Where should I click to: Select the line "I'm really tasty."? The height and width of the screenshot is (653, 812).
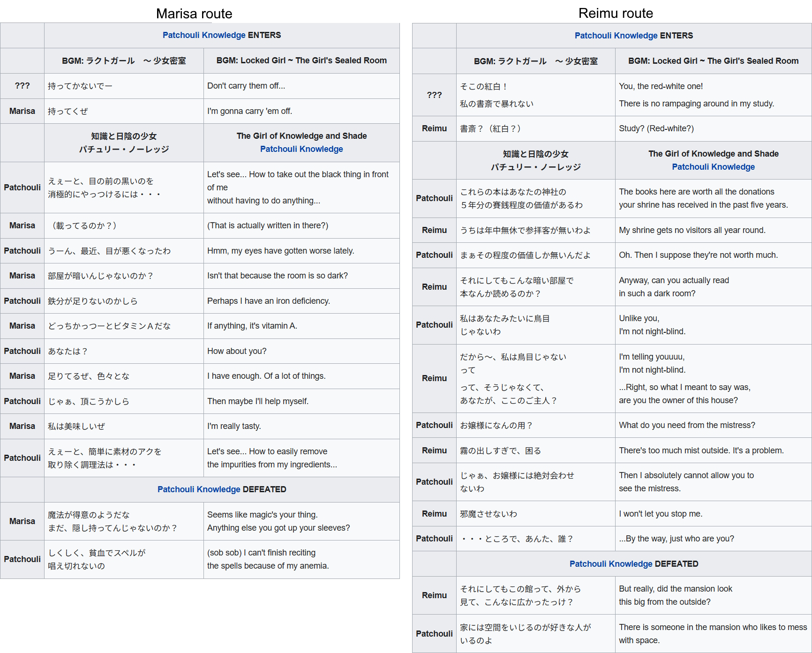point(234,426)
